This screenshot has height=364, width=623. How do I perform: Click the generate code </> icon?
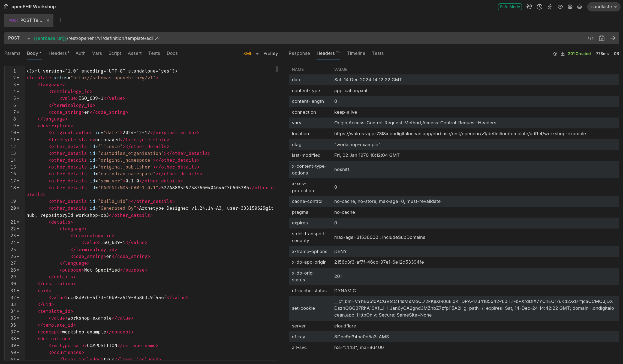point(591,38)
